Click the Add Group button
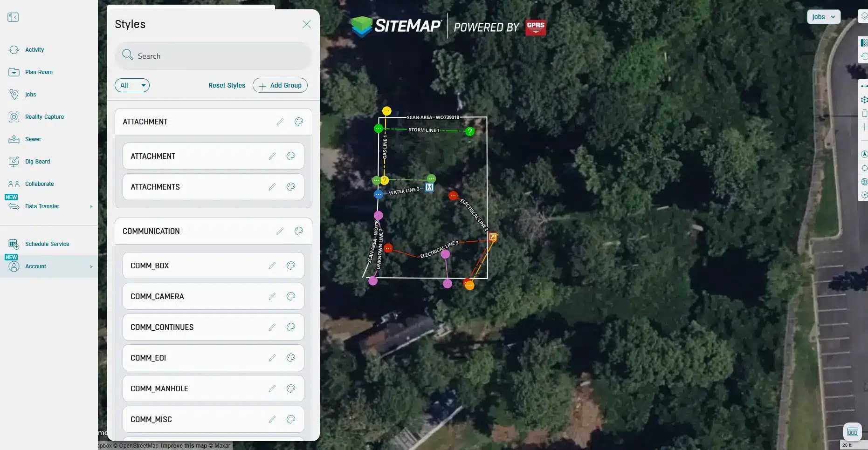The width and height of the screenshot is (868, 450). point(280,85)
